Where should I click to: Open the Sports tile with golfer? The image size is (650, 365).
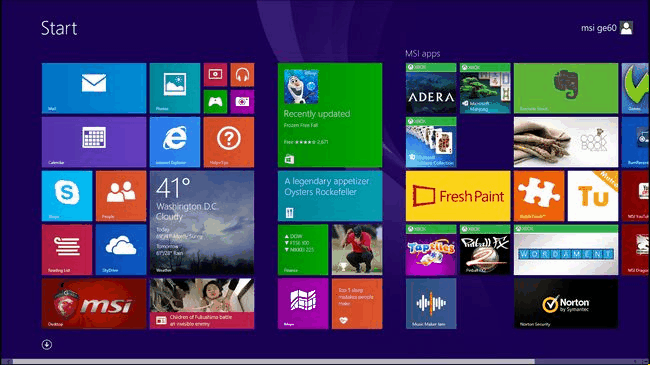pos(357,250)
